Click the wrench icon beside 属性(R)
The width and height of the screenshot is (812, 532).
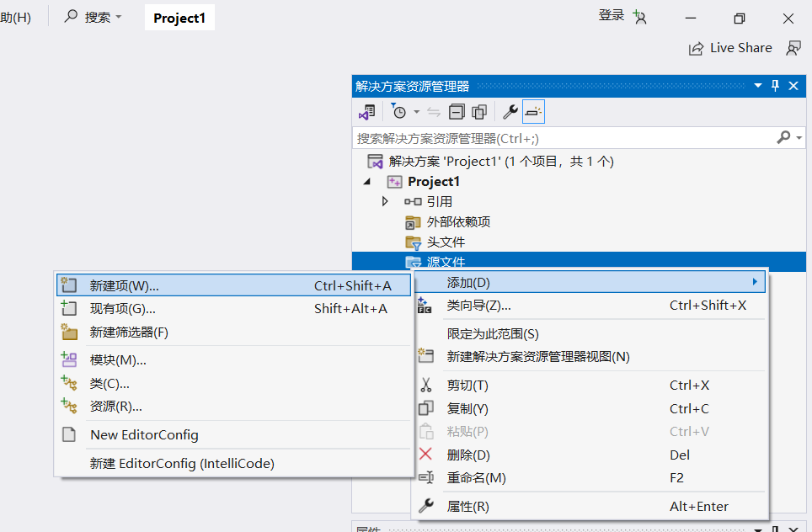[x=425, y=506]
